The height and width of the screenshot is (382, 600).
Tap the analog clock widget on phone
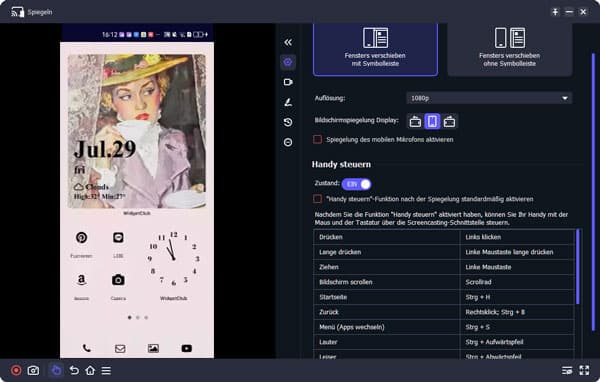173,259
